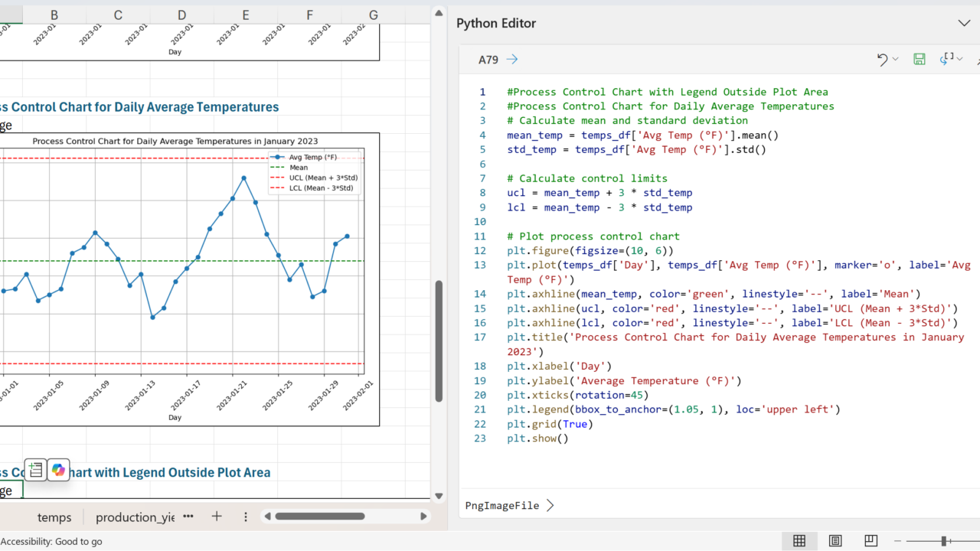Expand the PngImageFile output chevron

550,505
